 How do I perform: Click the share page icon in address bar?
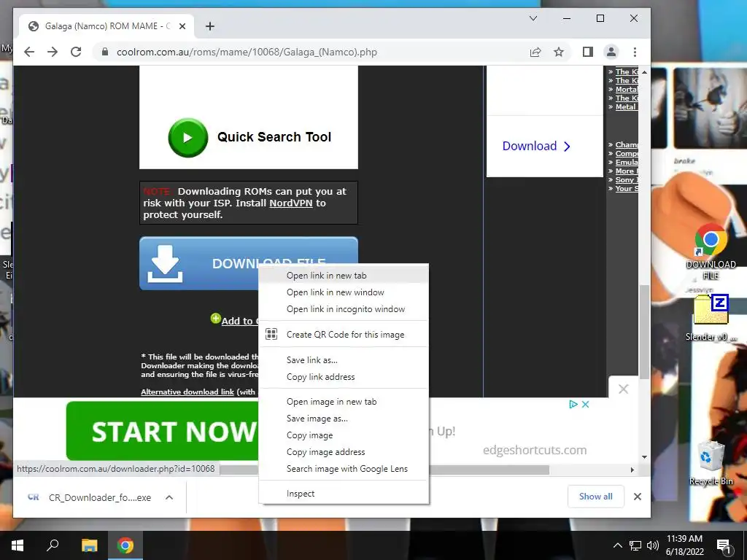(535, 52)
